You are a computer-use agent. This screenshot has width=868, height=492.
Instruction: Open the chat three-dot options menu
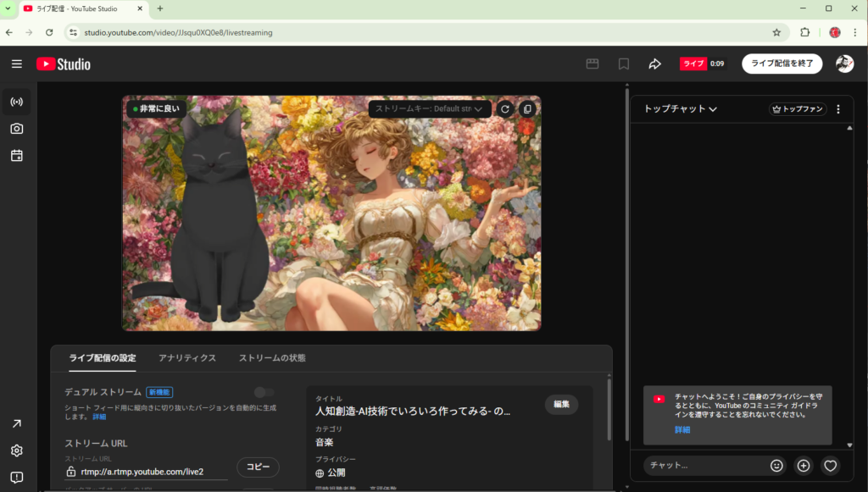[x=838, y=109]
